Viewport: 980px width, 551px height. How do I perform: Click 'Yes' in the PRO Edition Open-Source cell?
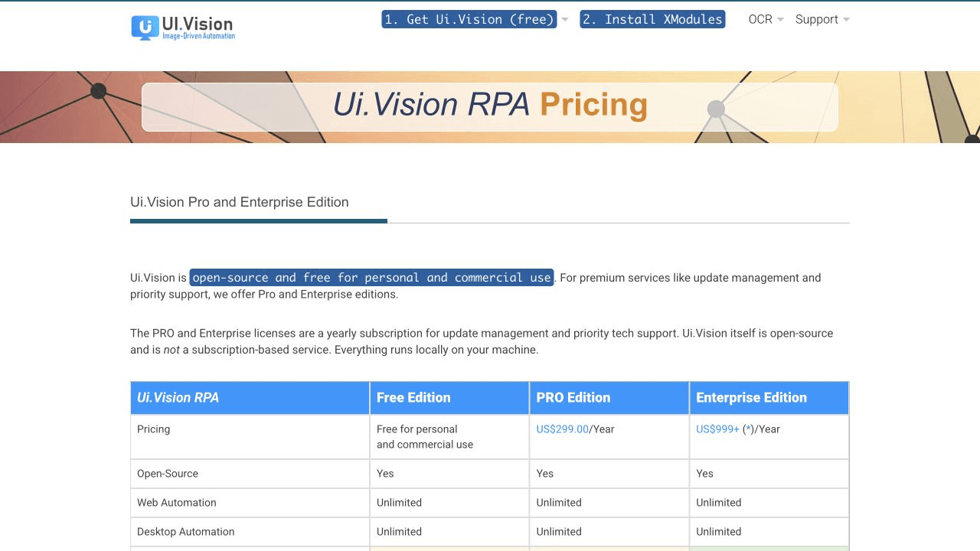point(544,474)
